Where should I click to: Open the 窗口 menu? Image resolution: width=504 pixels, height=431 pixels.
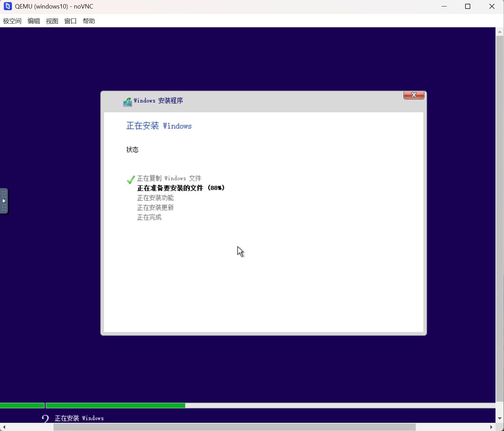[x=71, y=21]
